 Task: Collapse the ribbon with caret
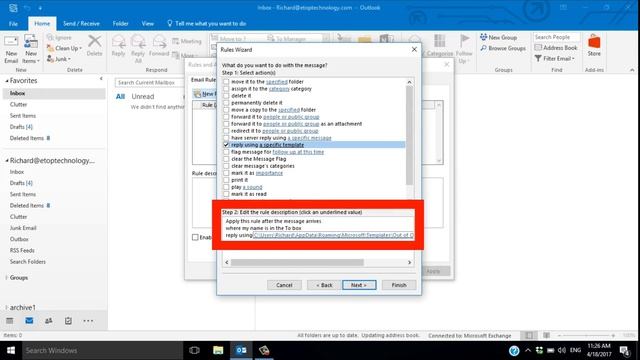[632, 70]
